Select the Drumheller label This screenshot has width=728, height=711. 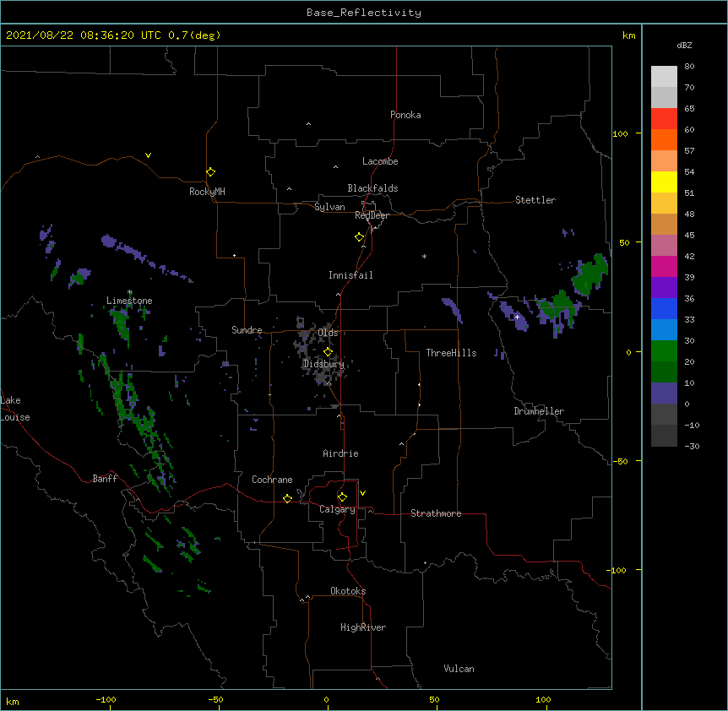click(x=539, y=411)
